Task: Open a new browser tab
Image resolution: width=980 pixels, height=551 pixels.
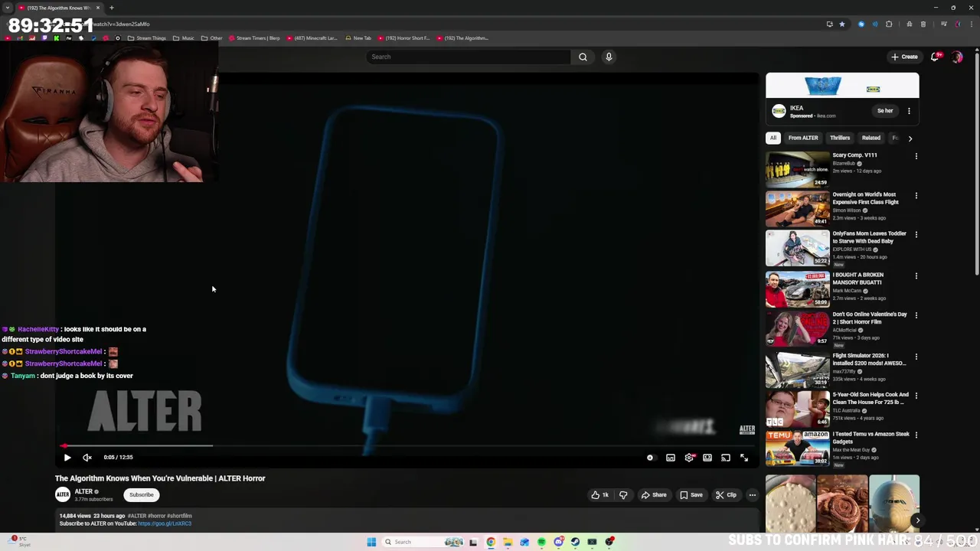Action: tap(112, 8)
